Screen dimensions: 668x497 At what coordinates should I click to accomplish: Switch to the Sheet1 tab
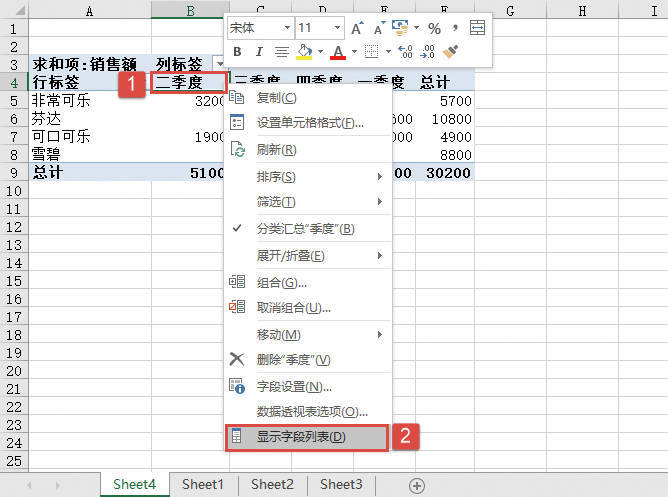[202, 484]
